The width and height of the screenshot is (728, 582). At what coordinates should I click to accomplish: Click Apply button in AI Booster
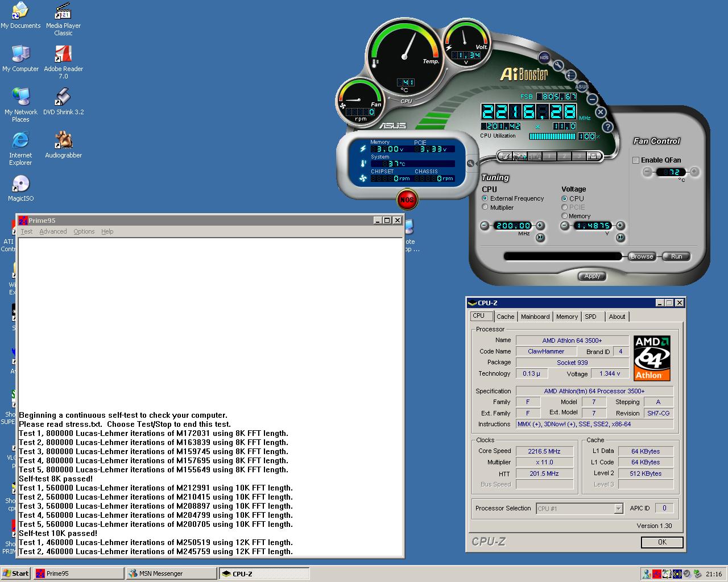pyautogui.click(x=592, y=276)
